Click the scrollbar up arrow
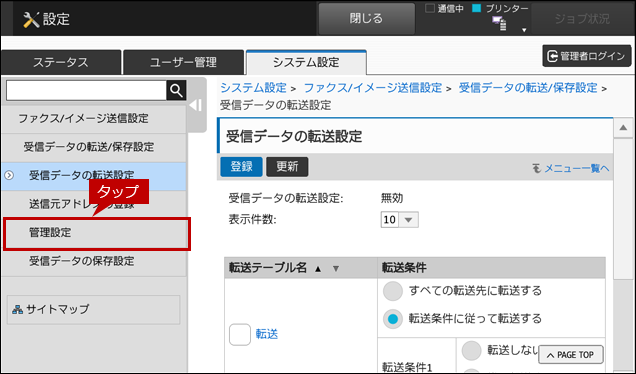The image size is (636, 374). click(x=623, y=128)
